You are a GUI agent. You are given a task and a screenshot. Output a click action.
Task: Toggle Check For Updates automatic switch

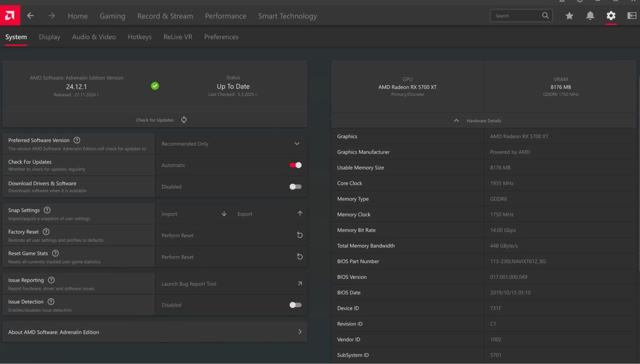[296, 165]
